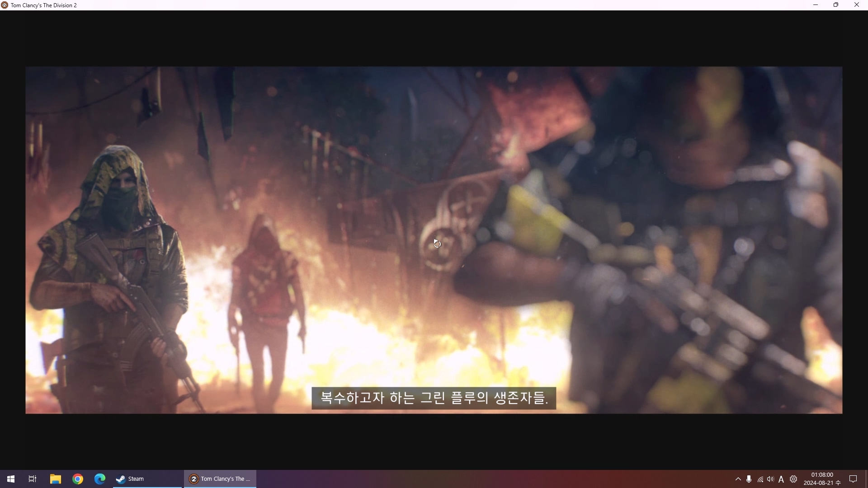Viewport: 868px width, 488px height.
Task: Open the Windows Start menu
Action: 11,479
